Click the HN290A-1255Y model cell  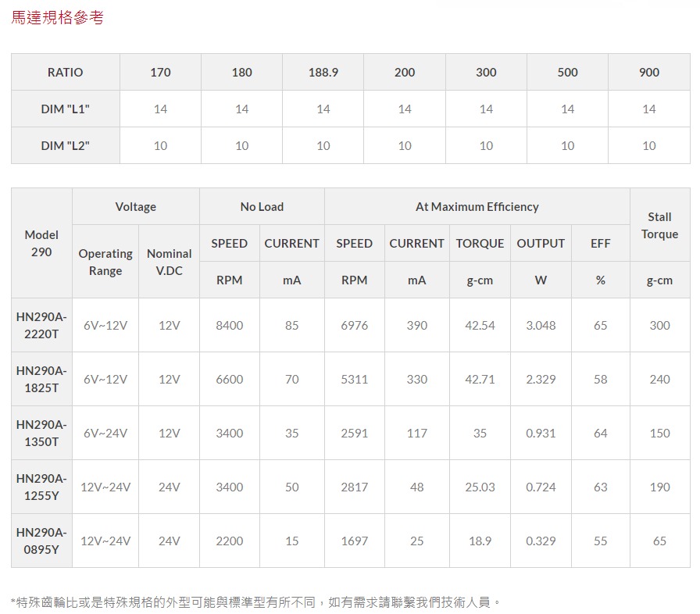click(41, 487)
